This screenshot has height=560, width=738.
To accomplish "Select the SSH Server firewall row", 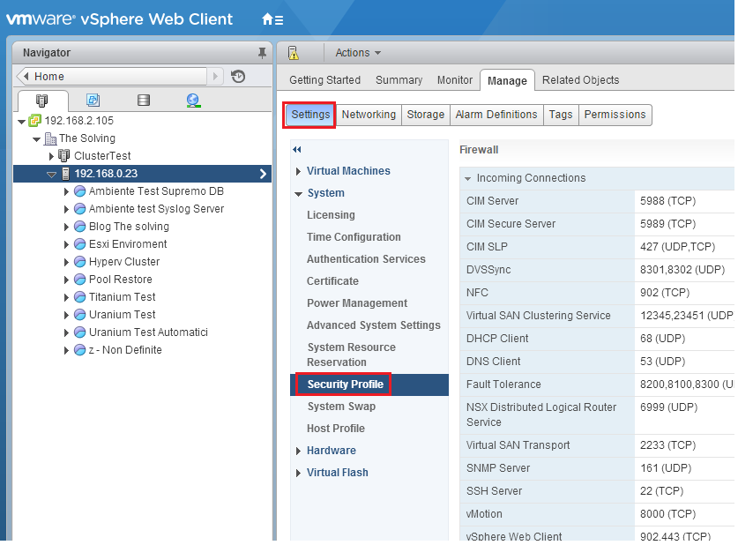I will click(597, 491).
